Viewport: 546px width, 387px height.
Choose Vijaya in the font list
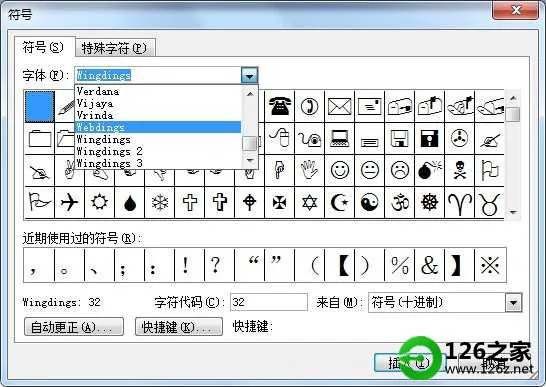click(x=158, y=103)
